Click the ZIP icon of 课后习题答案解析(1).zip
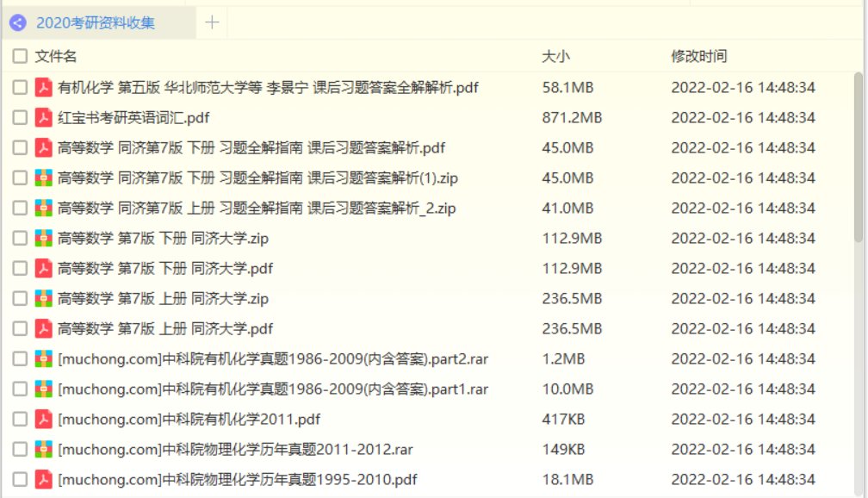The width and height of the screenshot is (868, 498). coord(41,177)
